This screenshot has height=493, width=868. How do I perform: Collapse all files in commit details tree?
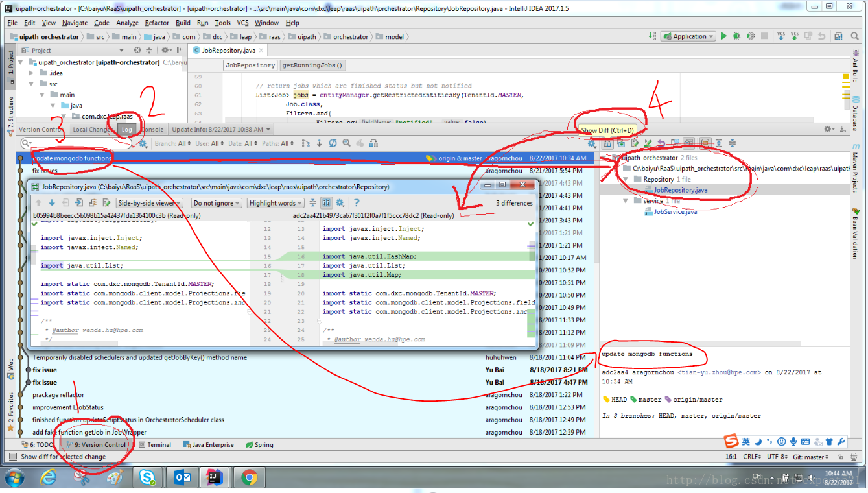[733, 143]
